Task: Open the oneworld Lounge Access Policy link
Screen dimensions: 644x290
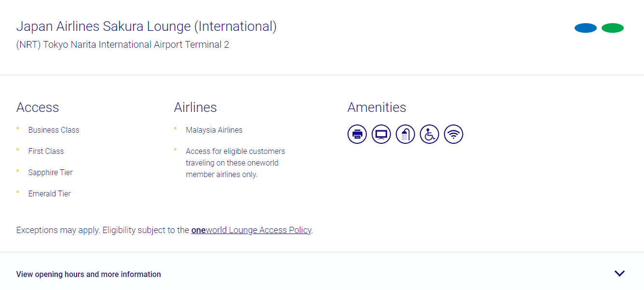Action: click(x=251, y=230)
